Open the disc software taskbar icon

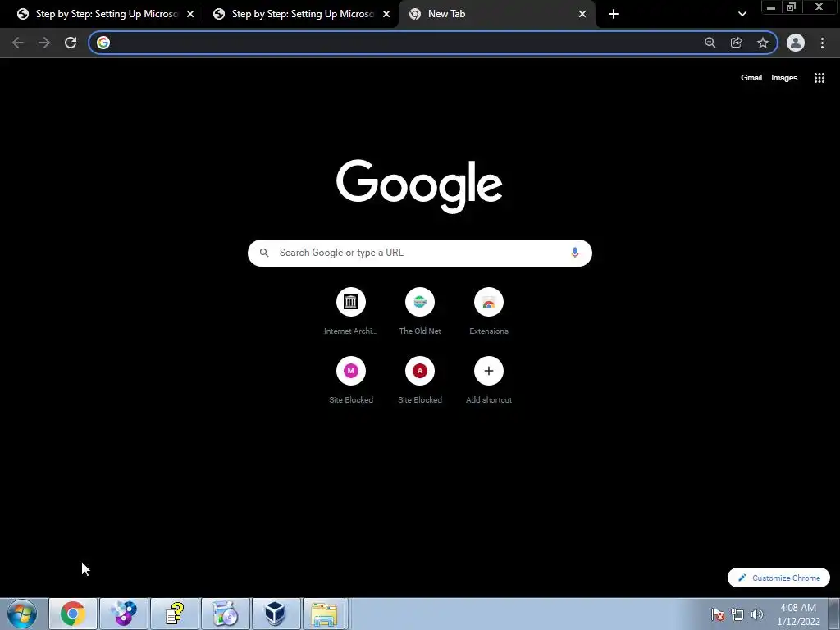click(226, 614)
